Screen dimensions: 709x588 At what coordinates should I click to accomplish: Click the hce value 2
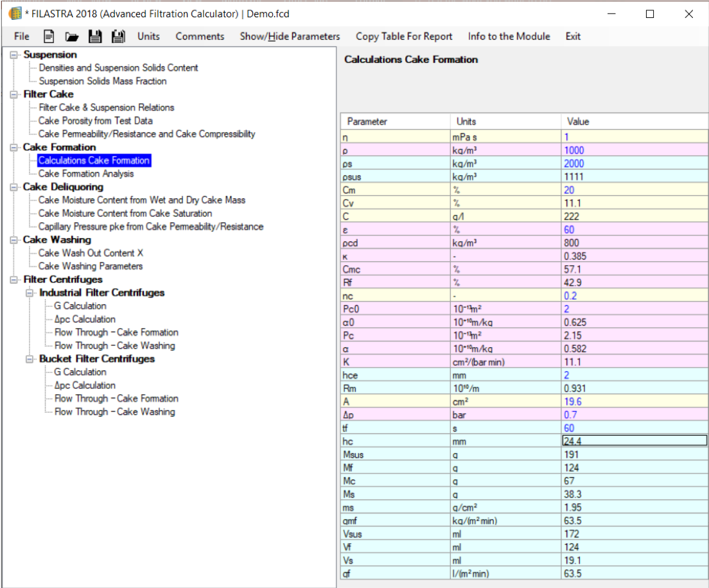635,375
